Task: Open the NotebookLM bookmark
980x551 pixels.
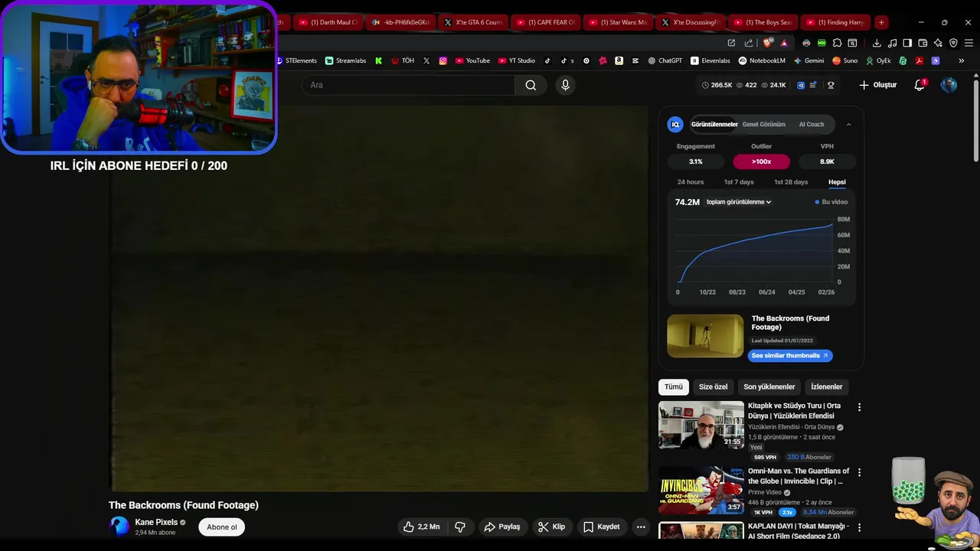Action: 762,60
